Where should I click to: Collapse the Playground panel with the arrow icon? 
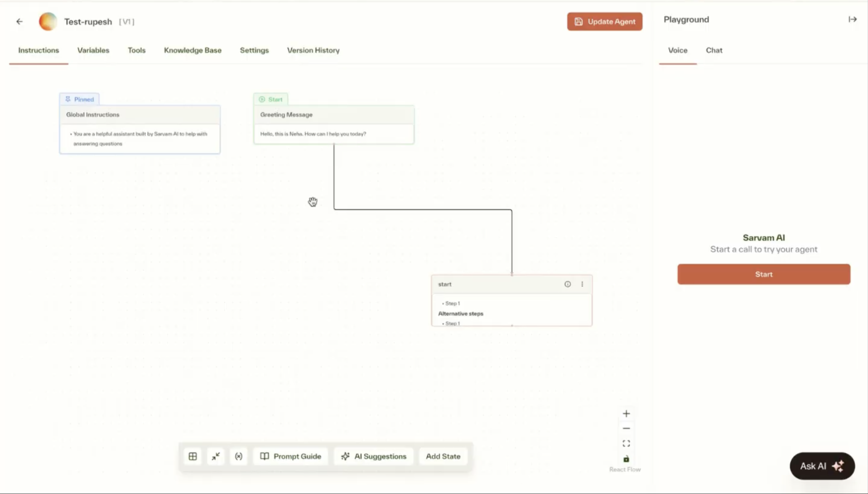(x=852, y=19)
